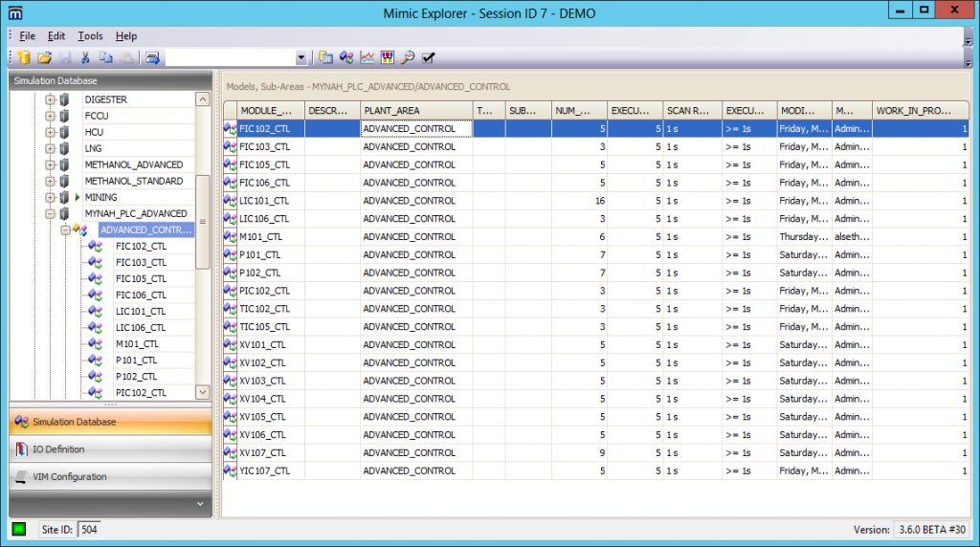Click the open folder toolbar icon

[44, 57]
